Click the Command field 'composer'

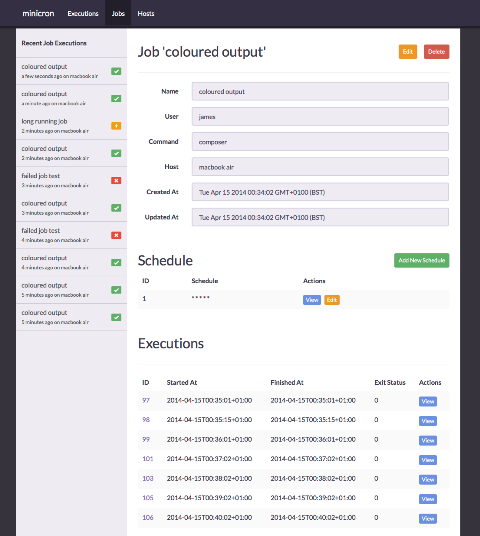pyautogui.click(x=320, y=142)
